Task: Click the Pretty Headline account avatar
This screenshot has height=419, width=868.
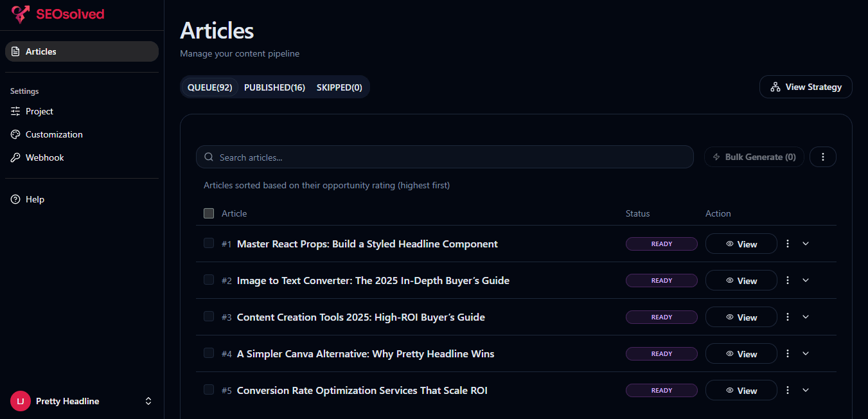Action: pos(21,401)
